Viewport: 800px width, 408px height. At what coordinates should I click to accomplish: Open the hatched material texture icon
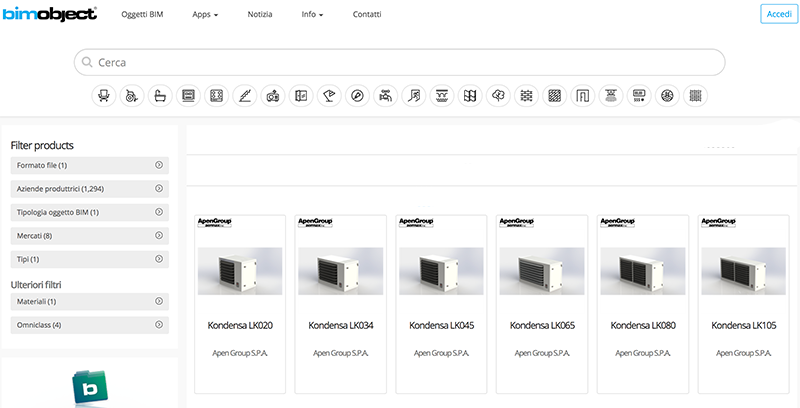coord(555,96)
